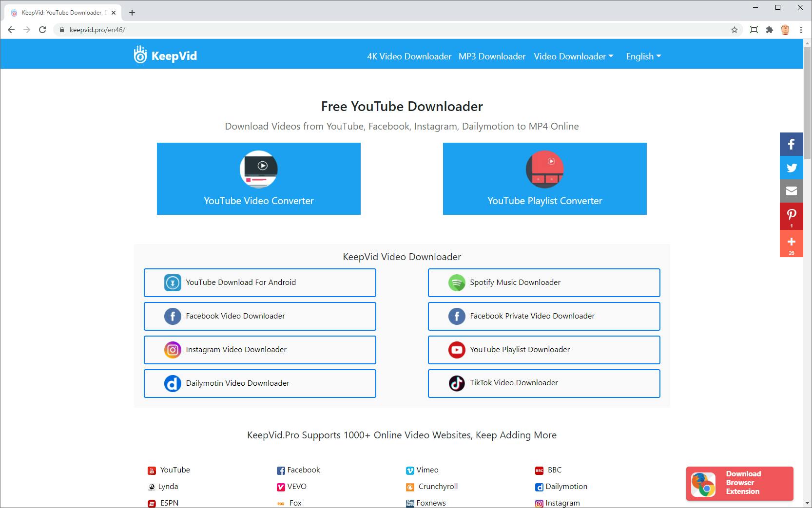
Task: Click the Dailymotion icon beside Dailymotin Video Downloader
Action: [x=173, y=383]
